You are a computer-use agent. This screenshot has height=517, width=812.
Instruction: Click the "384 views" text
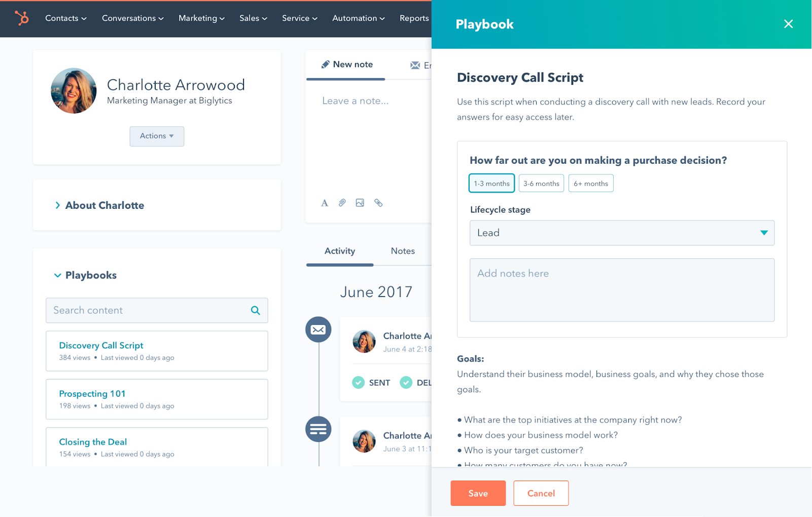pyautogui.click(x=75, y=358)
